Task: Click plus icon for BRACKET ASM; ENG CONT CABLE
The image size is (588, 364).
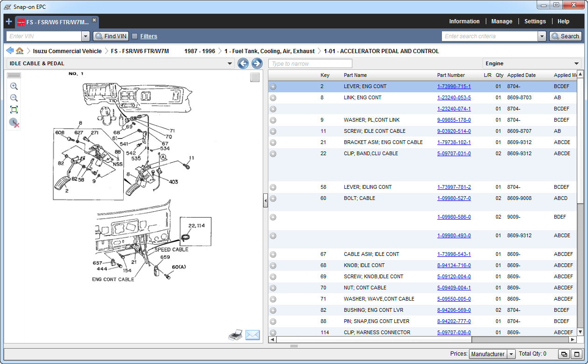Action: (273, 142)
